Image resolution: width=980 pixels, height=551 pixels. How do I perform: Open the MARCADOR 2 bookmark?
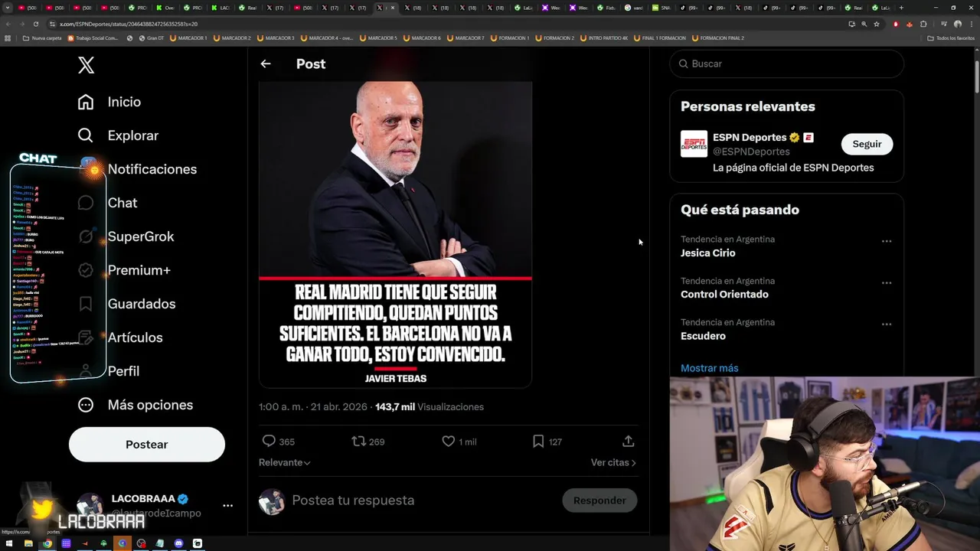click(x=232, y=37)
